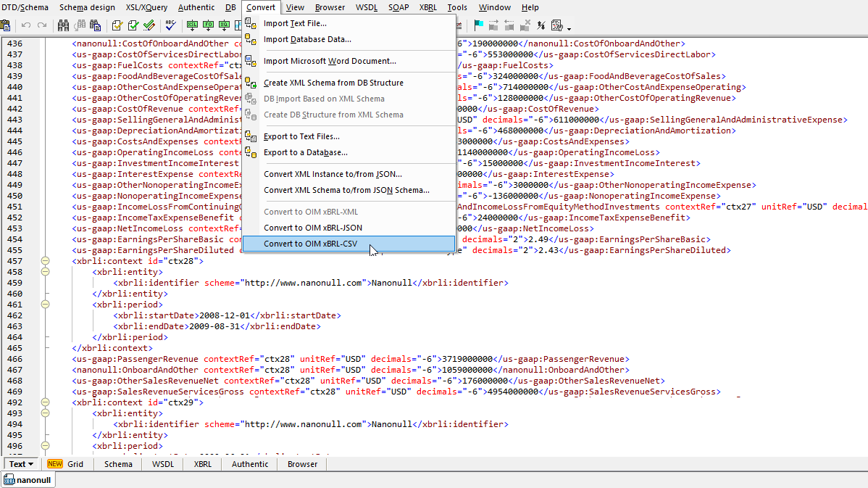Click the insert bookmark flag icon
868x488 pixels.
click(478, 26)
